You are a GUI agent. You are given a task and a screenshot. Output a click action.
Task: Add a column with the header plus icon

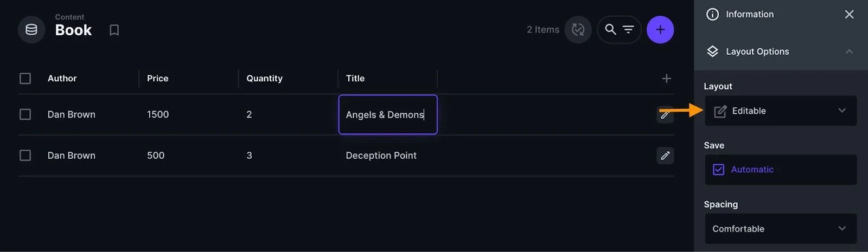666,79
